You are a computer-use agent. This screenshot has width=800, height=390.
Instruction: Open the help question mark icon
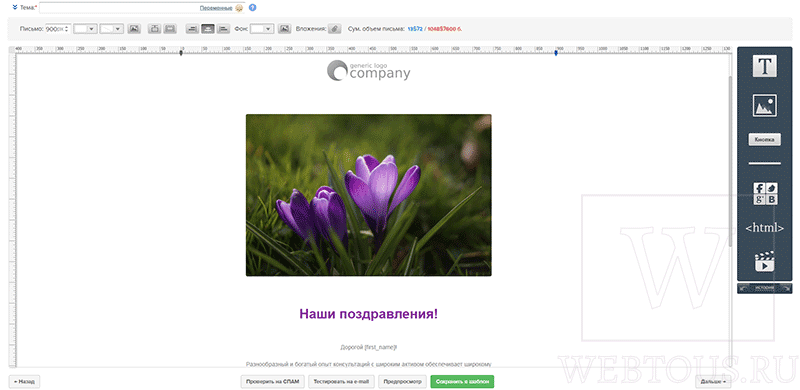point(253,8)
